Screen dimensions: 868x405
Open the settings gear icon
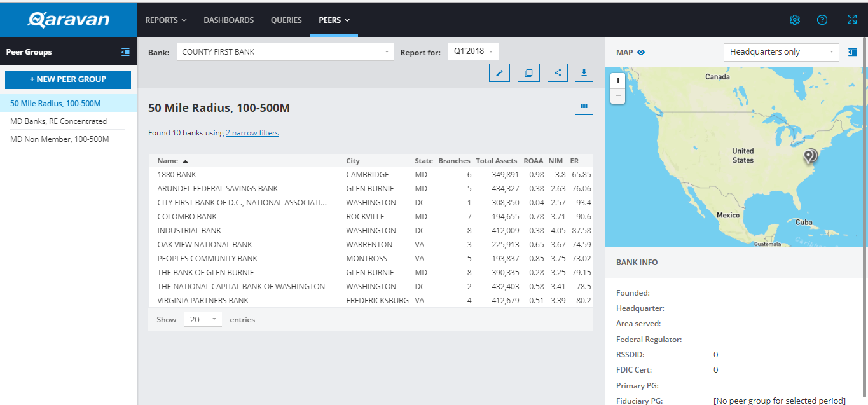click(x=794, y=20)
